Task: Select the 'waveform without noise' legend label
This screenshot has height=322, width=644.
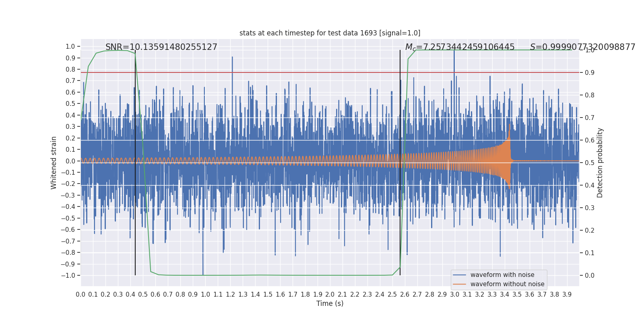Action: pyautogui.click(x=507, y=284)
